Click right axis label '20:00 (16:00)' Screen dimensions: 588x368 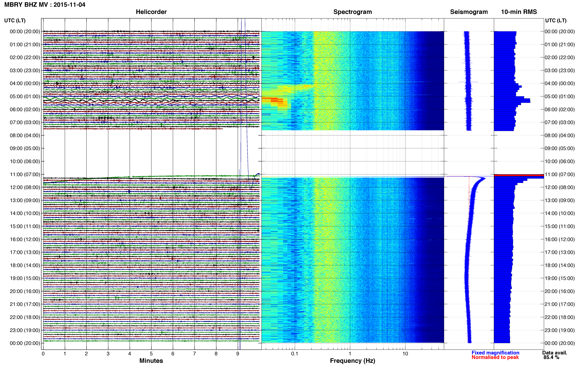pos(560,291)
